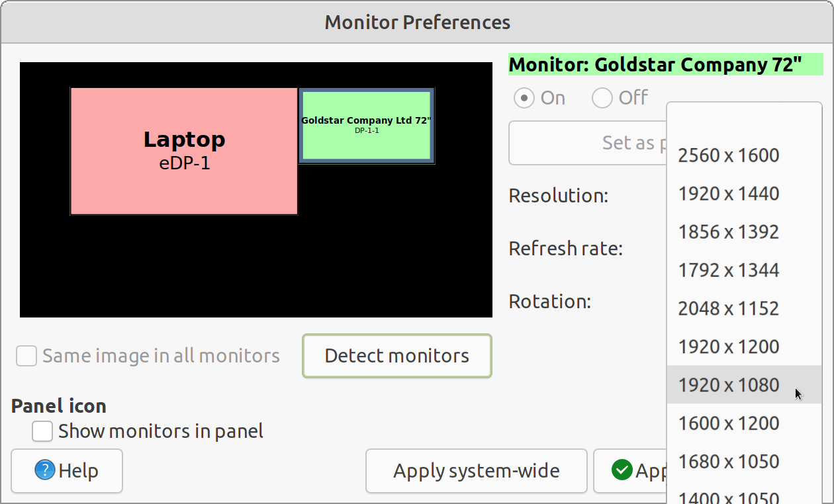Choose the 1680 x 1050 resolution
This screenshot has width=834, height=504.
[x=728, y=462]
